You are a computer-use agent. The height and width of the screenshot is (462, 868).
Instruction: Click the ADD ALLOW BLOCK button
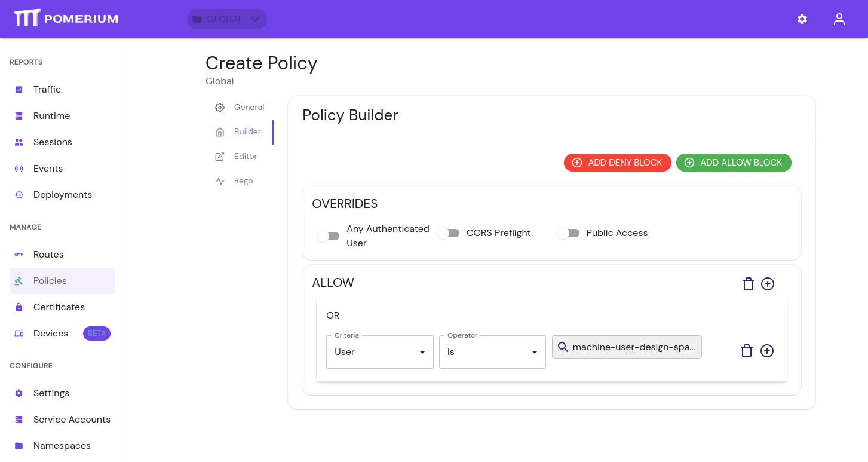734,162
